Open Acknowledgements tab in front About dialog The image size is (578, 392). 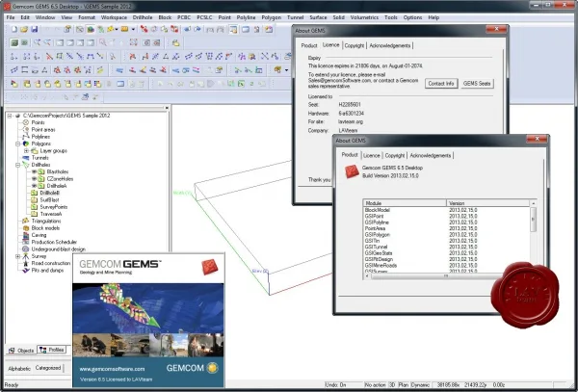click(x=431, y=155)
